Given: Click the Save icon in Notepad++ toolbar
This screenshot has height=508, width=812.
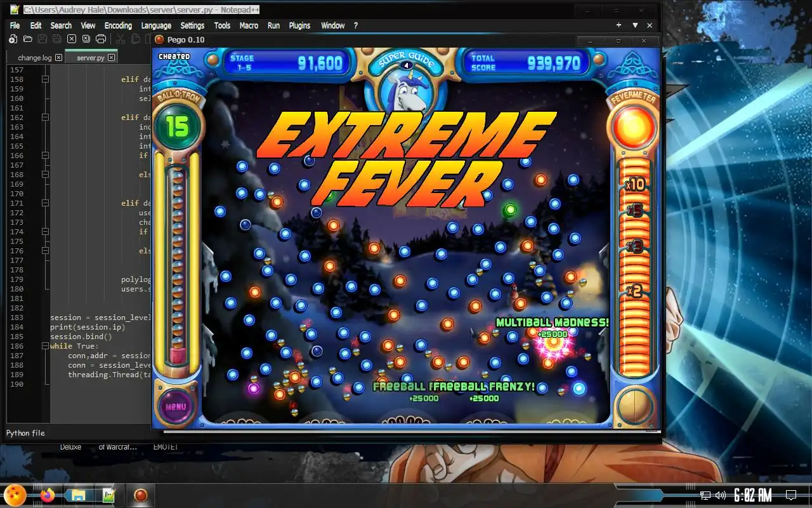Looking at the screenshot, I should pyautogui.click(x=43, y=39).
